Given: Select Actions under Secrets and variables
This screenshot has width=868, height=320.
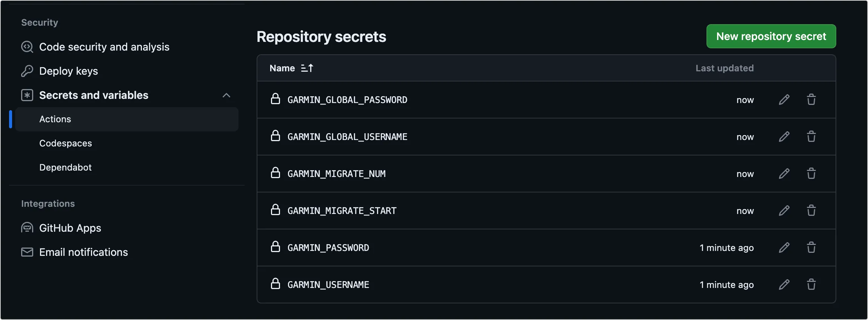Looking at the screenshot, I should tap(55, 119).
